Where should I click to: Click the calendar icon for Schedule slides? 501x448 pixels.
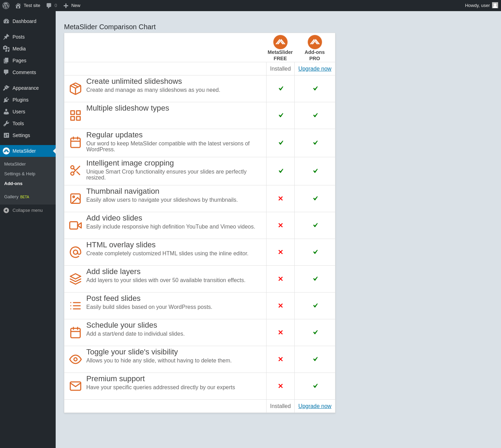(75, 333)
